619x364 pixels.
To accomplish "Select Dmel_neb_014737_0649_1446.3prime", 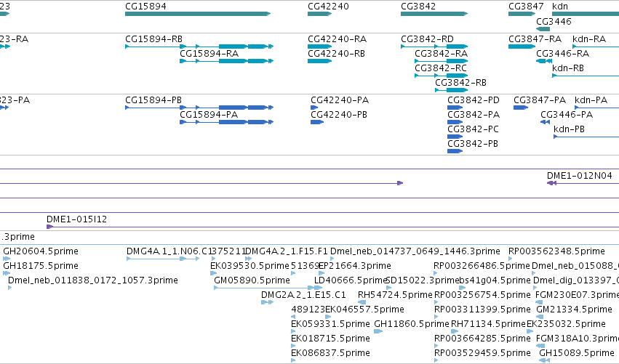I will 332,259.
